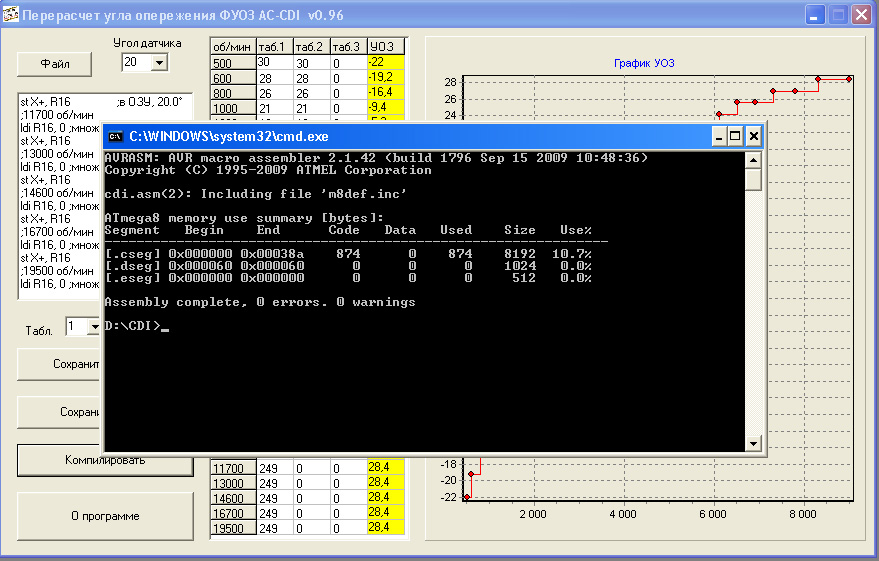Screen dimensions: 879x561
Task: Click the График УОЗ chart title
Action: [x=644, y=63]
